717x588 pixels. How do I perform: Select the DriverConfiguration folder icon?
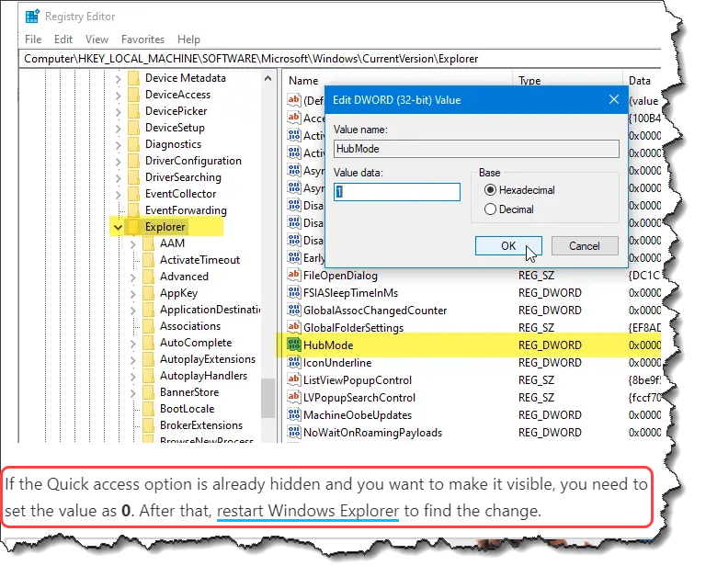pos(133,161)
